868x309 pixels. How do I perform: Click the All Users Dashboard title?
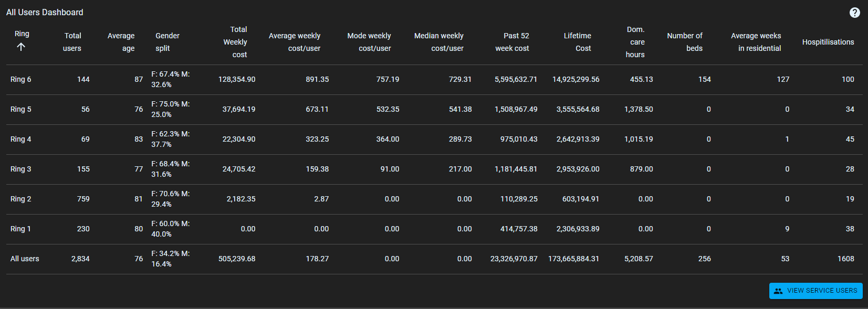(45, 12)
